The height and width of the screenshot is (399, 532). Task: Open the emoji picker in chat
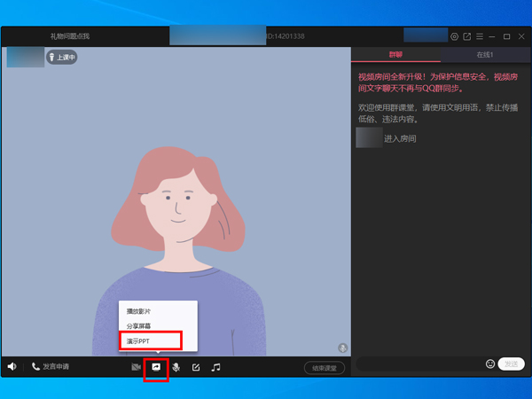click(490, 364)
